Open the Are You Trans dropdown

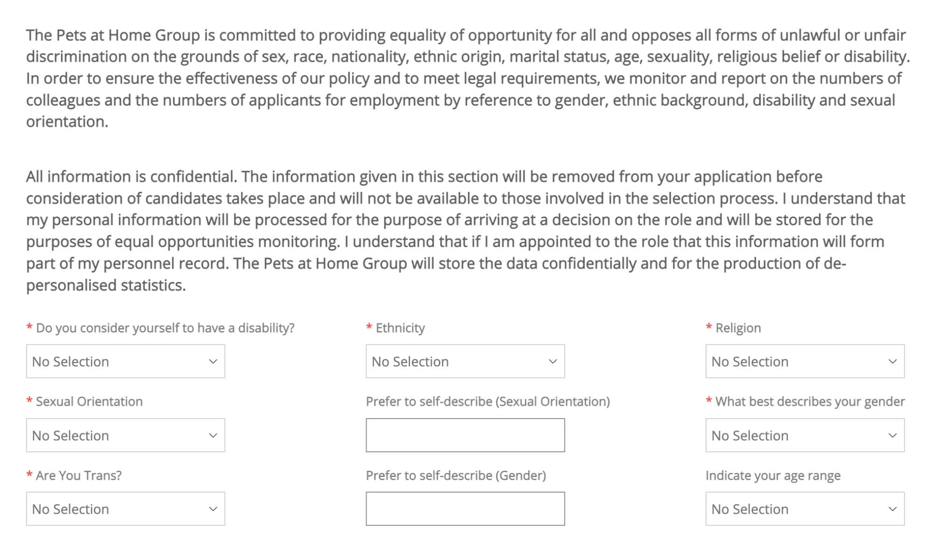pos(125,509)
